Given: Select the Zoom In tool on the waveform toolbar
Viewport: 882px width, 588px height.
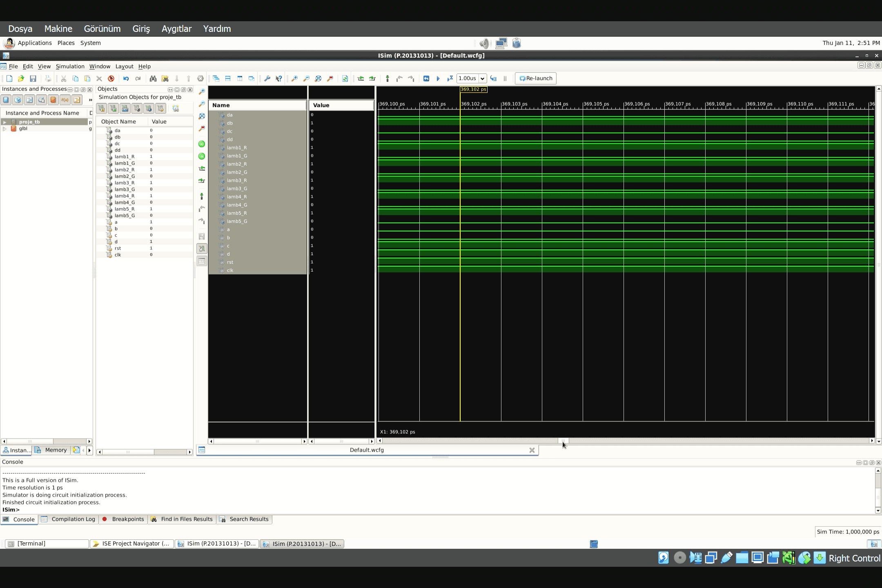Looking at the screenshot, I should (294, 78).
